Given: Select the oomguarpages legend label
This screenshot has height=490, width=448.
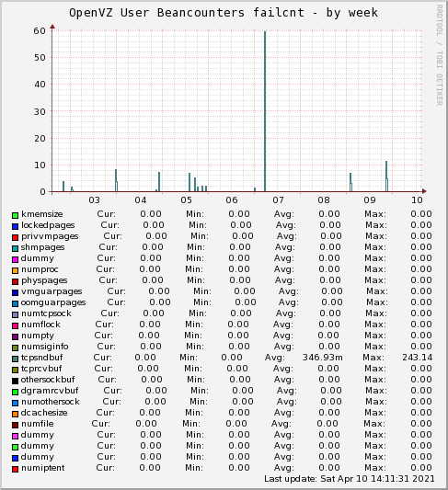Looking at the screenshot, I should point(53,302).
